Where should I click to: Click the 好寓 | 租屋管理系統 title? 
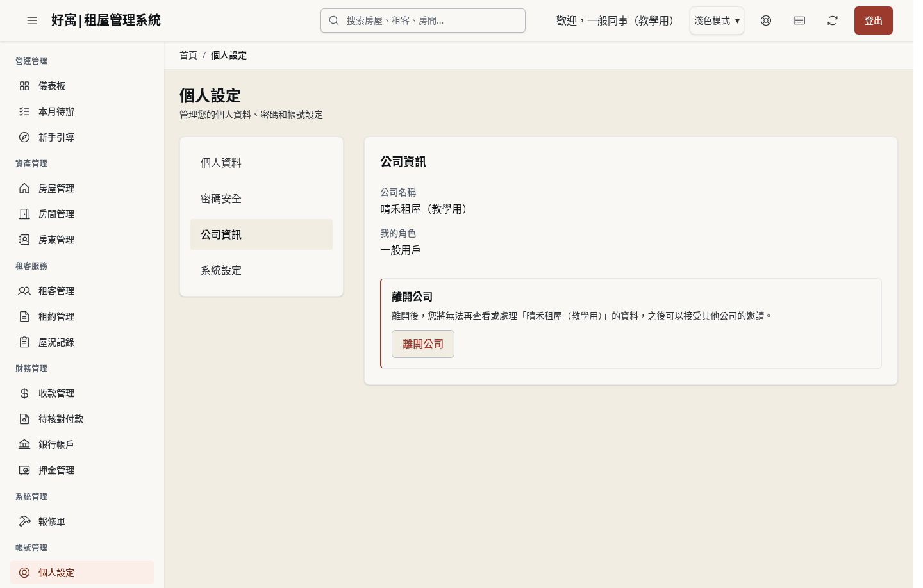click(106, 20)
